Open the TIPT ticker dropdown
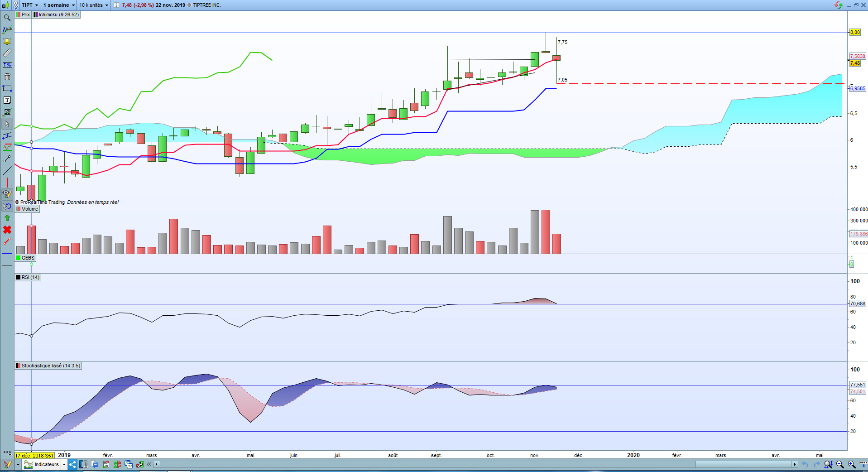This screenshot has width=868, height=472. tap(30, 5)
